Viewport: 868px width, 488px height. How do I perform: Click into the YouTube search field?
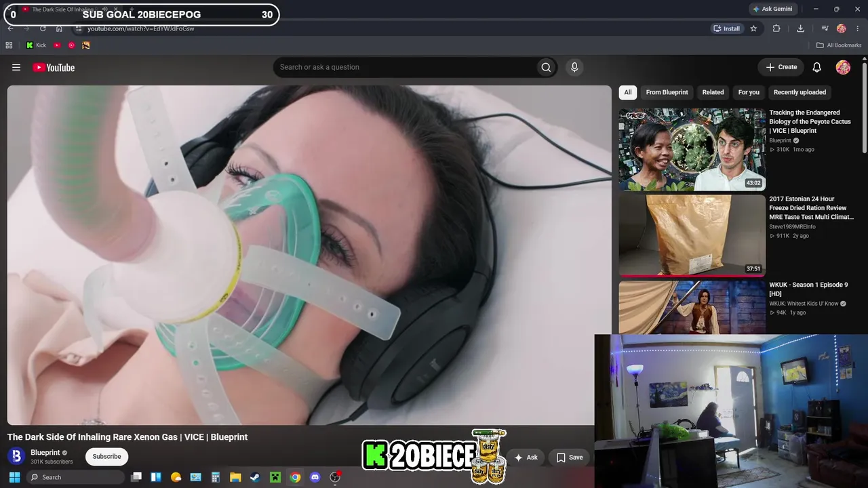click(405, 67)
